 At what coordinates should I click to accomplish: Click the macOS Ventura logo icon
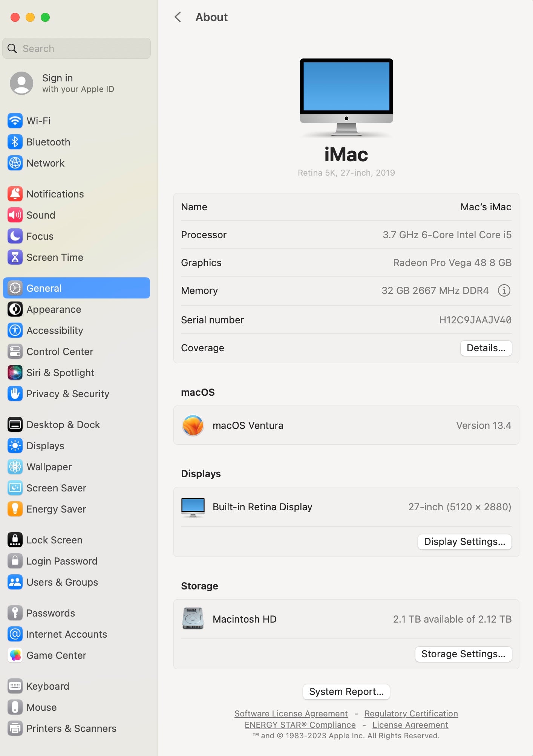pyautogui.click(x=193, y=425)
